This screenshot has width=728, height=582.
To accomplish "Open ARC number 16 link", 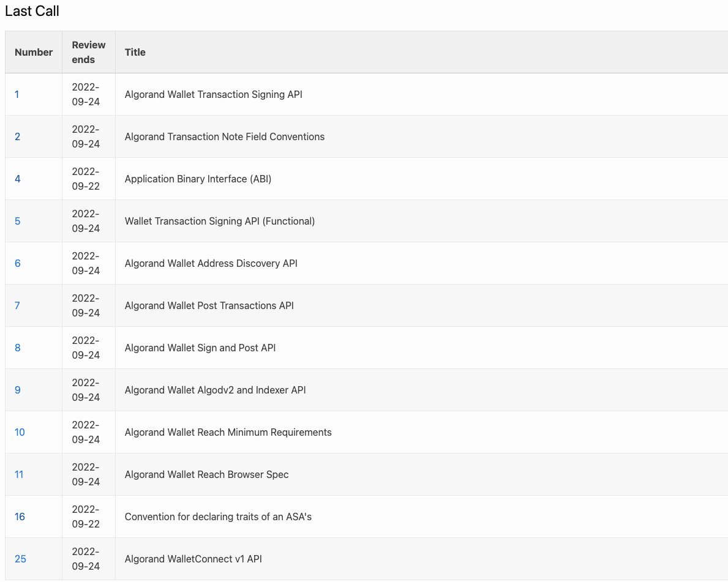I will click(x=20, y=517).
